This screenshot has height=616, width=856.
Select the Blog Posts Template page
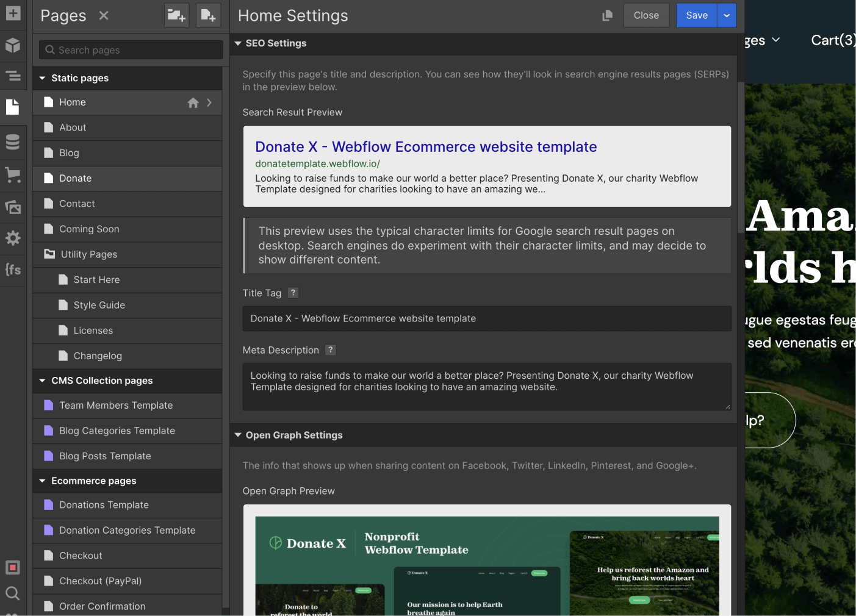[105, 456]
